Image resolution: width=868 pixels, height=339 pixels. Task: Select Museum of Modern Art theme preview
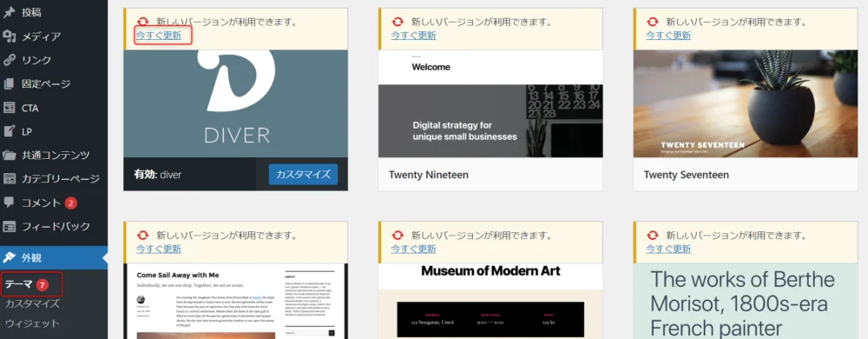(490, 302)
